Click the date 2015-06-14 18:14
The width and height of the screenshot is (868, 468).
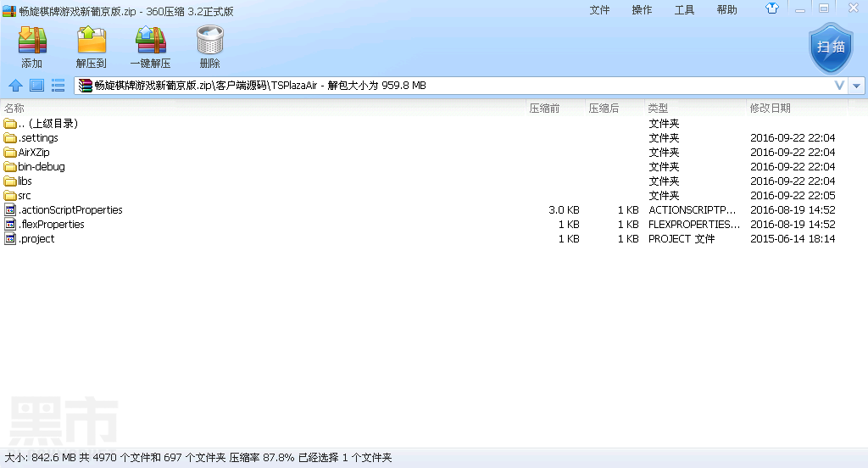click(793, 239)
